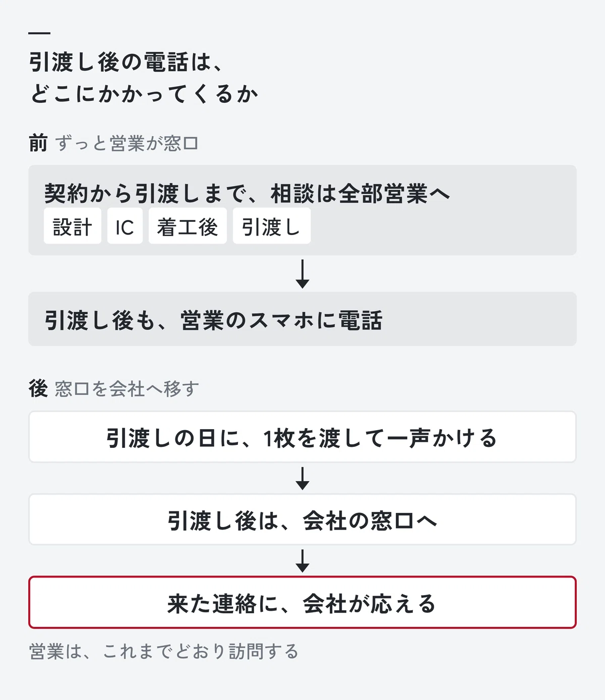Click the 着工後 chip
This screenshot has height=700, width=605.
tap(188, 226)
